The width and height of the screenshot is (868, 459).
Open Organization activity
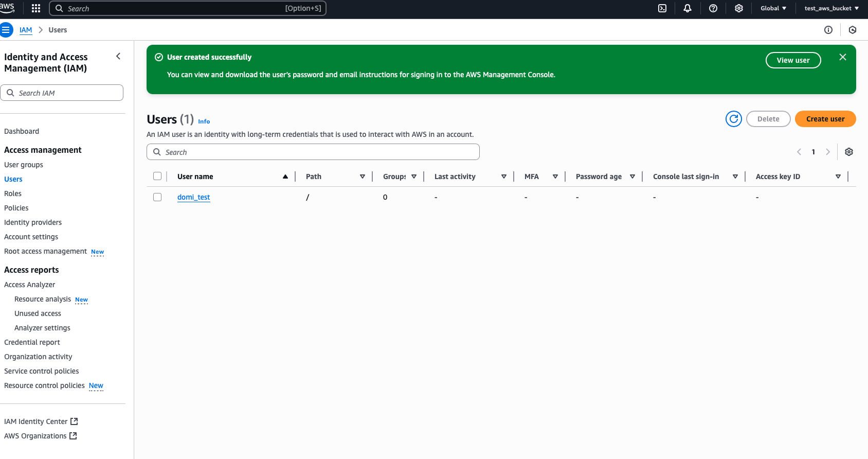click(38, 357)
